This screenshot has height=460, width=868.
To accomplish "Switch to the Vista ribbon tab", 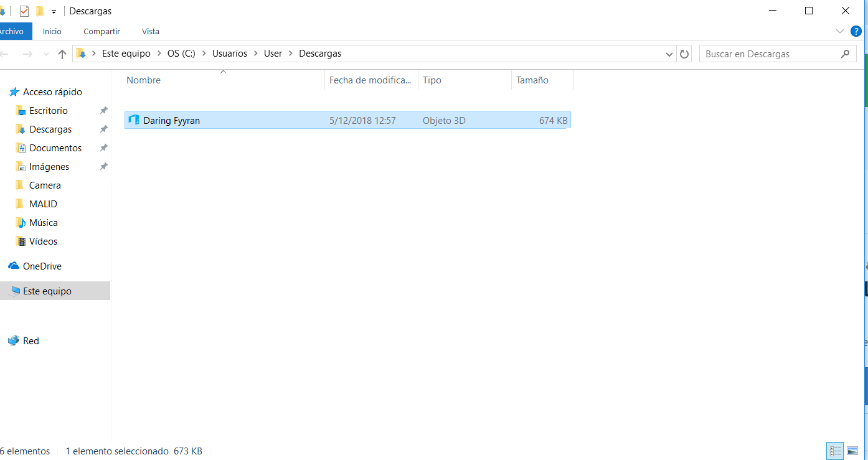I will [x=151, y=31].
